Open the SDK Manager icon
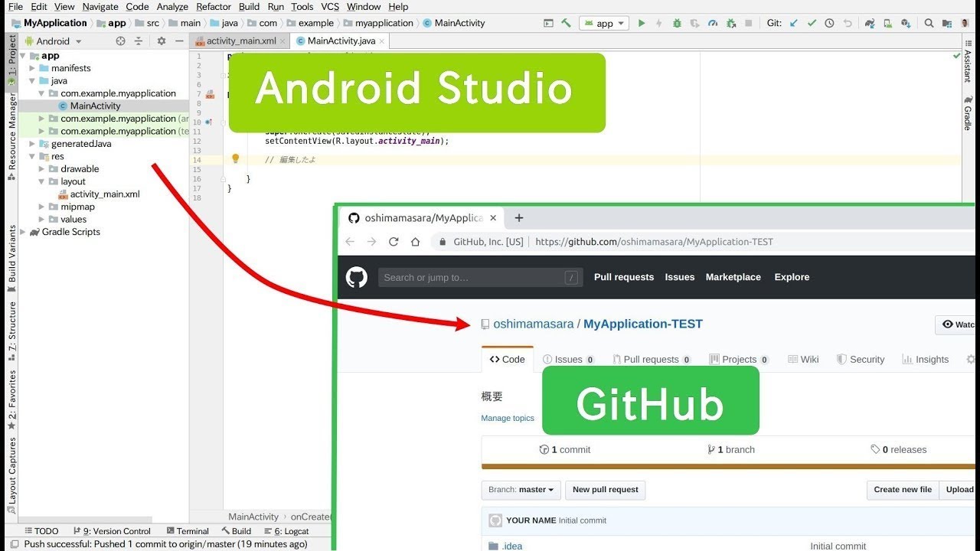The height and width of the screenshot is (551, 980). click(905, 23)
